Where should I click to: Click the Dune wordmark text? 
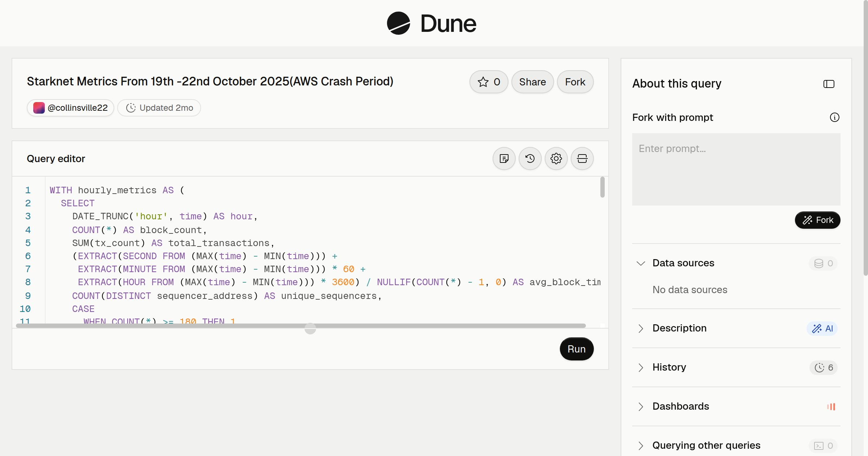[x=448, y=24]
